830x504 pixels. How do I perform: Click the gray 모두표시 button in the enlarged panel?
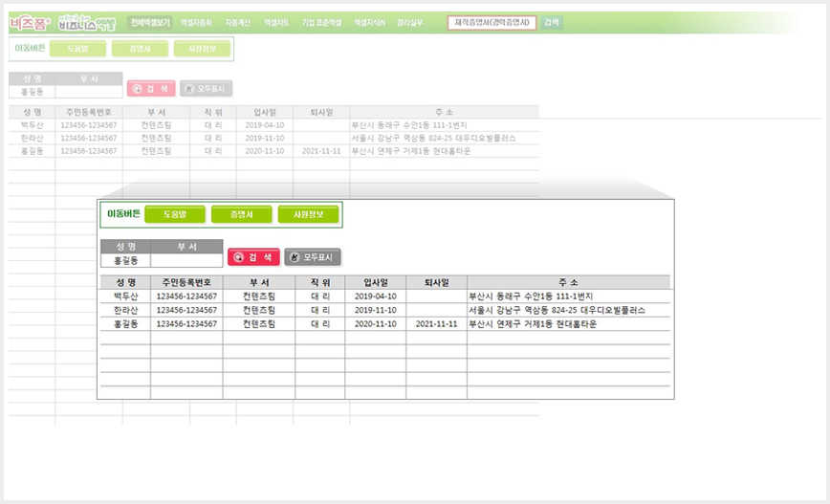(x=313, y=257)
